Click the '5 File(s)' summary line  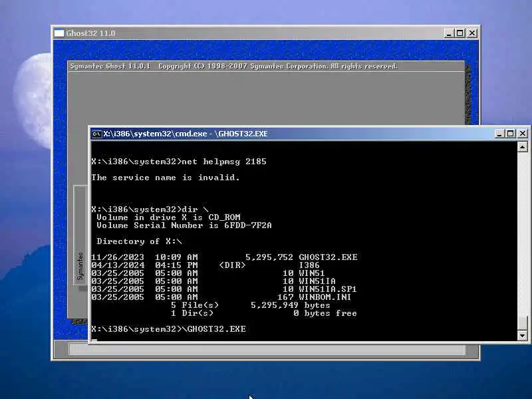coord(251,305)
